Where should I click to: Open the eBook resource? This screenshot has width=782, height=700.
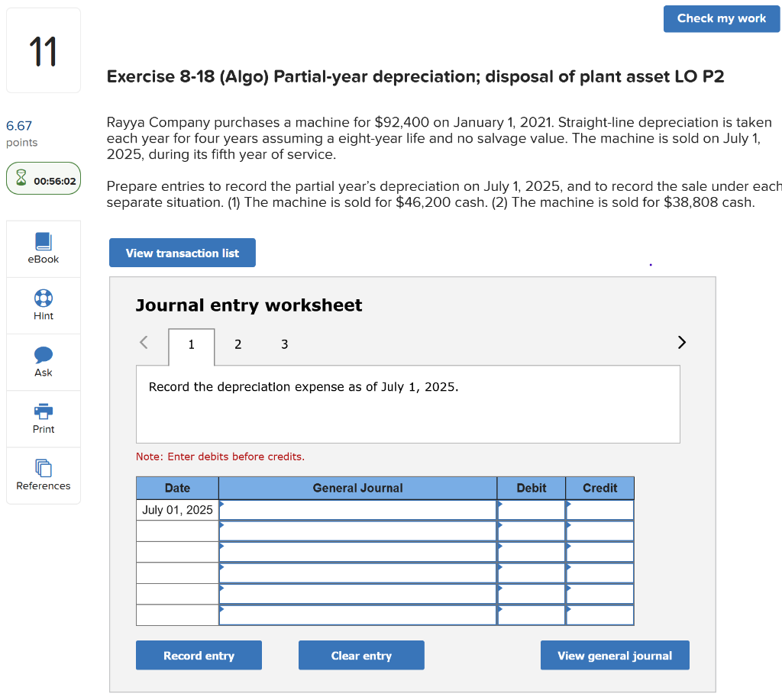(x=43, y=248)
